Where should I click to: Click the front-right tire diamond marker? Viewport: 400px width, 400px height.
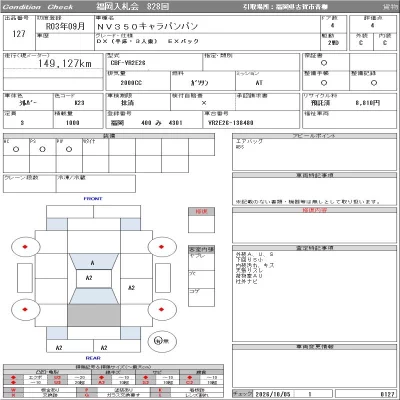tap(162, 247)
